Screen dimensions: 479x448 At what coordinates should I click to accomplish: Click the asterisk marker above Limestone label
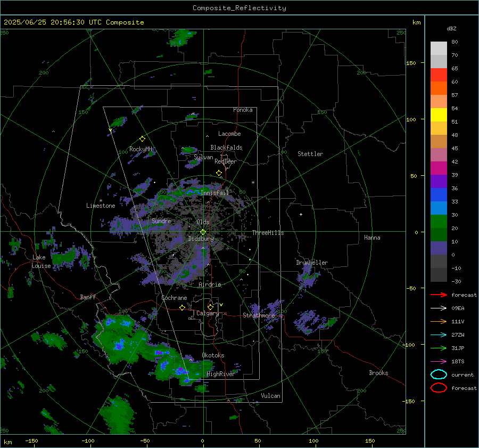101,201
